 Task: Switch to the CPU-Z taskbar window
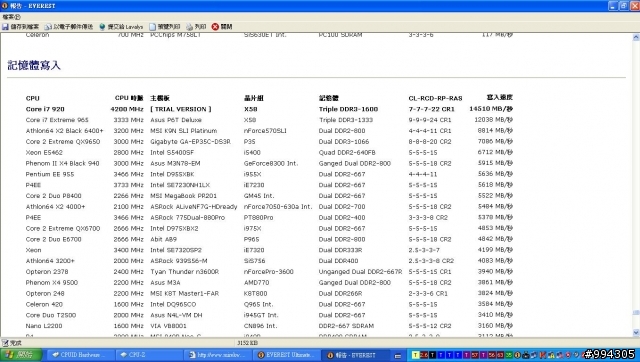click(148, 355)
